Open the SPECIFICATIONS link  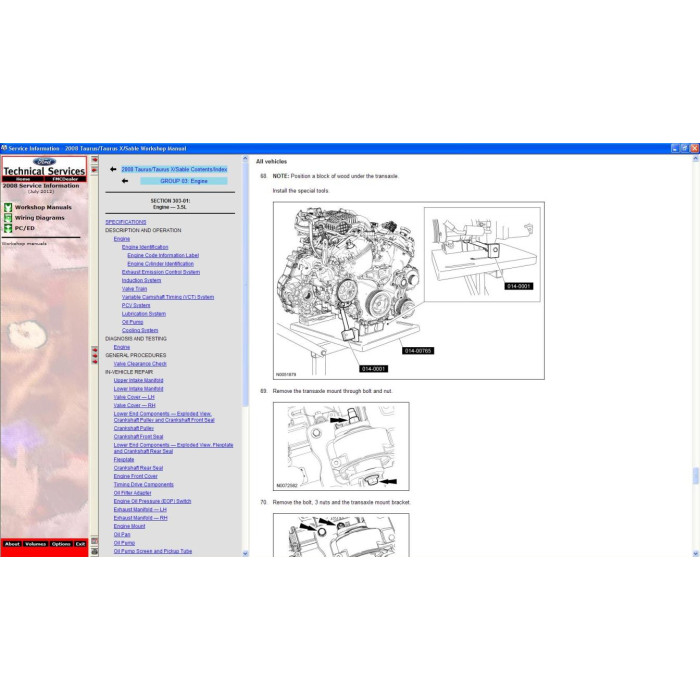(x=125, y=222)
